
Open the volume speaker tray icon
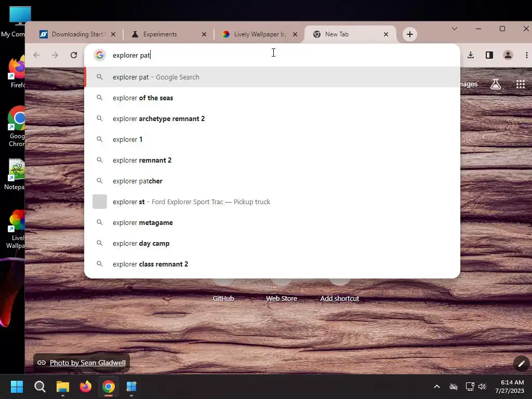coord(482,387)
